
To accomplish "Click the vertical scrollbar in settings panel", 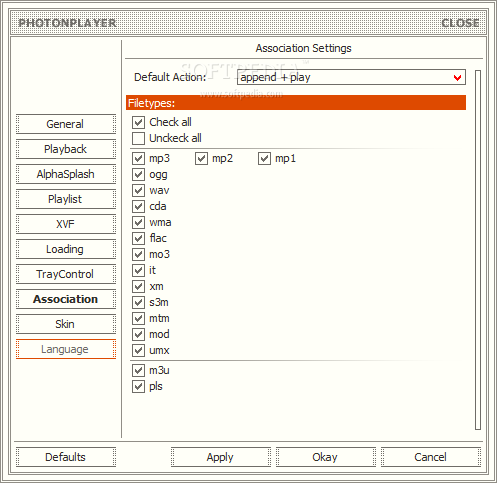I will [478, 250].
